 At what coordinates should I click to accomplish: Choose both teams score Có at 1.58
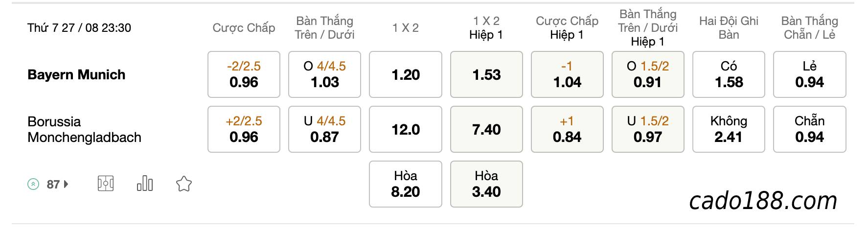729,74
